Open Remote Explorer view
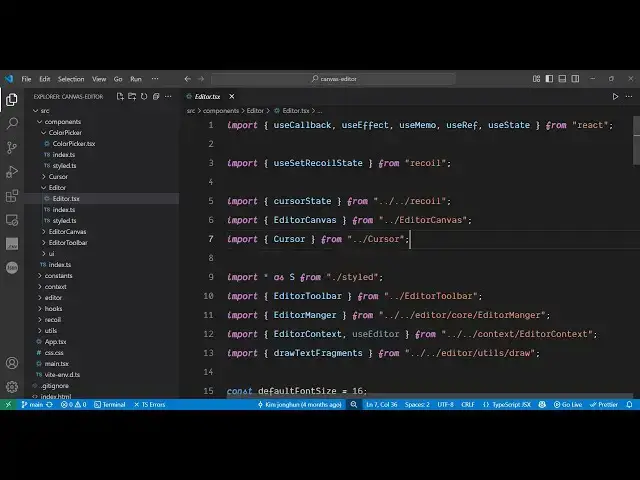The image size is (640, 480). tap(12, 220)
